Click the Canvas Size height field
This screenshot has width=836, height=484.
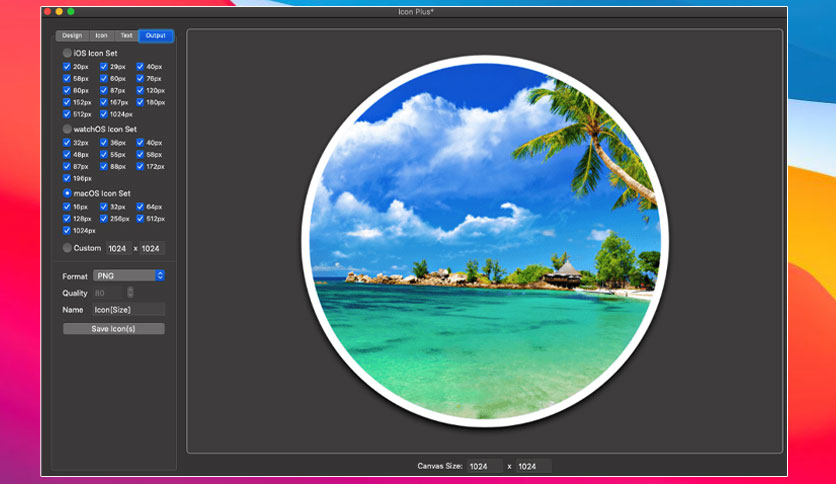tap(534, 466)
